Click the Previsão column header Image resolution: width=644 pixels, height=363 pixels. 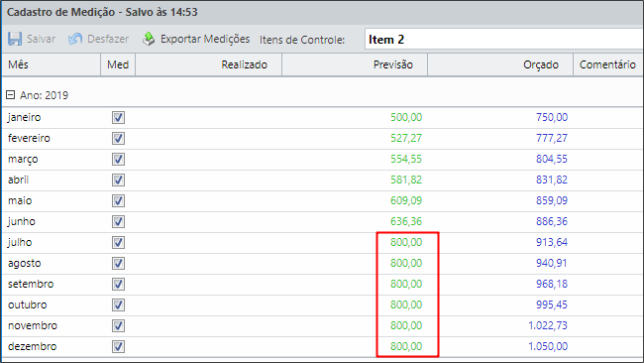point(355,64)
